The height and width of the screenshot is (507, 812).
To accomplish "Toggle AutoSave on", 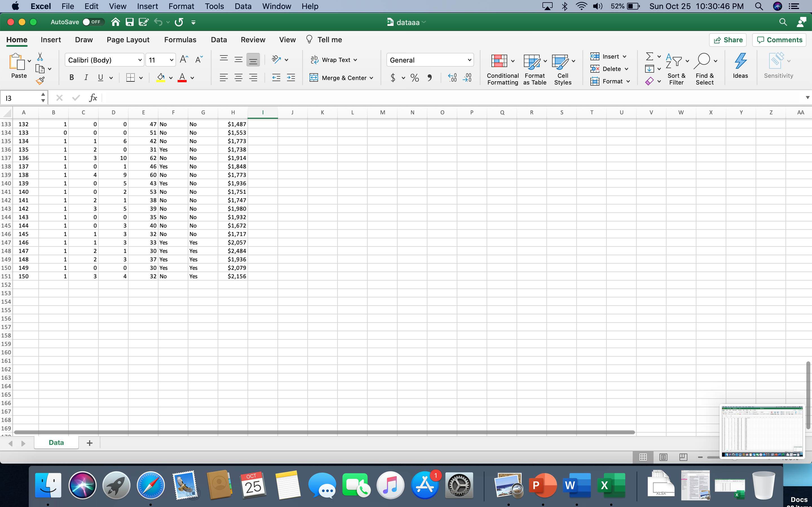I will click(x=93, y=22).
